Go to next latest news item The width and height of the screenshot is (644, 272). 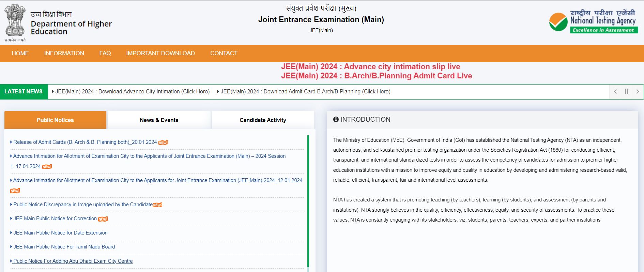pyautogui.click(x=638, y=92)
